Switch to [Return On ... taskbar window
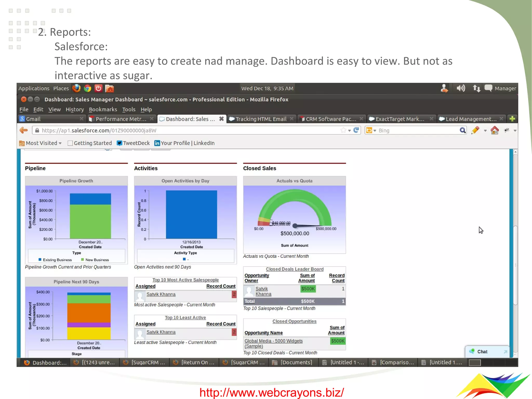 [x=194, y=363]
